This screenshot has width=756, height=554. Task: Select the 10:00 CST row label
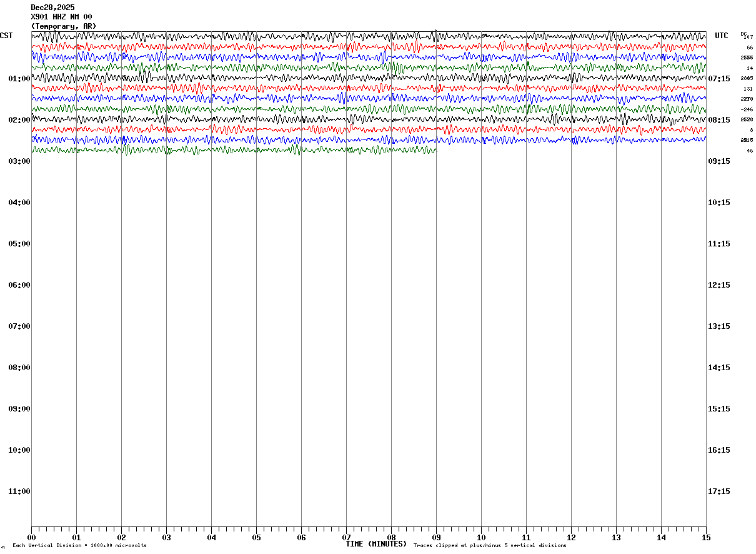(x=19, y=450)
